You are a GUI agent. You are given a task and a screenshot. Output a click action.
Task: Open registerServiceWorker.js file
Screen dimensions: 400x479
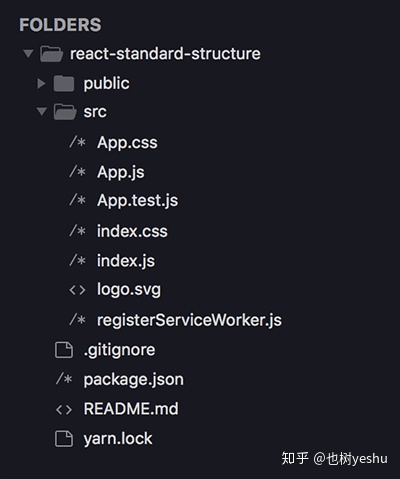pos(189,320)
